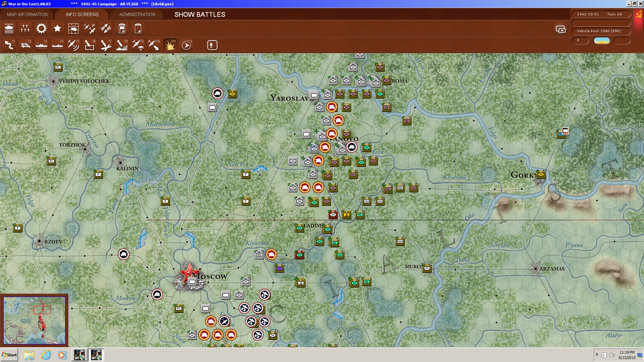Open the Windows Start button
This screenshot has width=644, height=362.
tap(9, 355)
